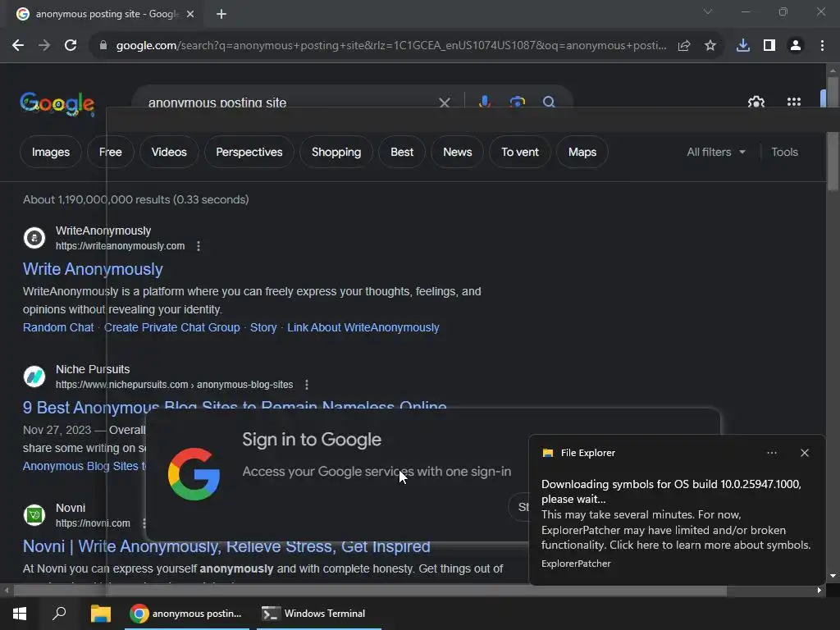Viewport: 840px width, 630px height.
Task: Search by image with Google Lens
Action: (517, 102)
